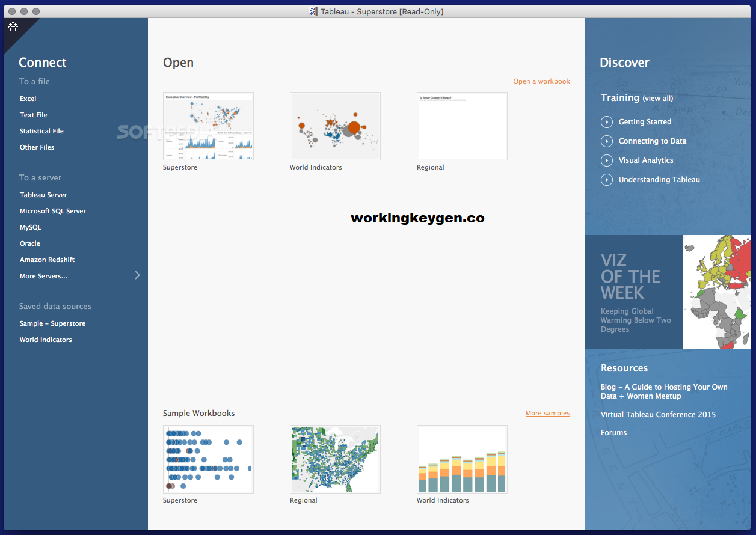Screen dimensions: 756x535
Task: Click the More samples link
Action: point(547,413)
